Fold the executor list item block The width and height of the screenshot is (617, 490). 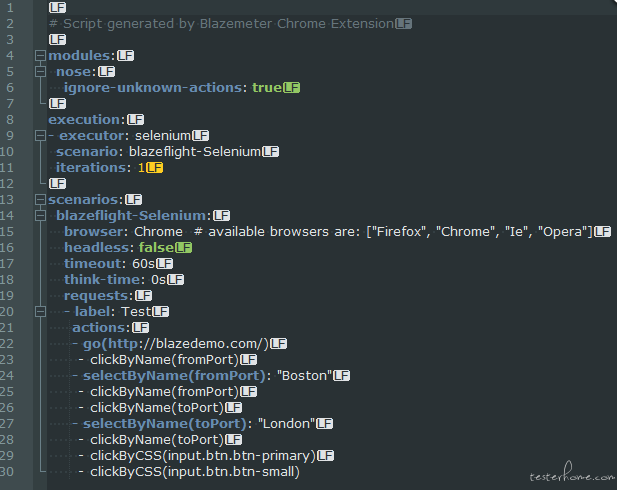40,136
